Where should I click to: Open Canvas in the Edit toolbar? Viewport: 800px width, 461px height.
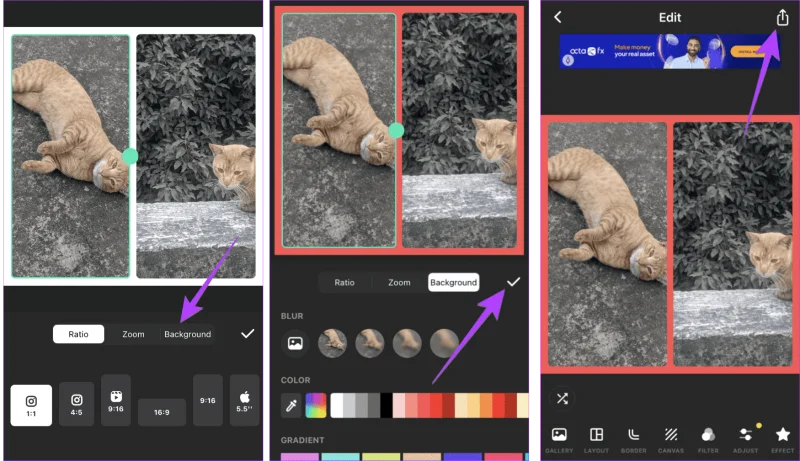click(x=671, y=440)
